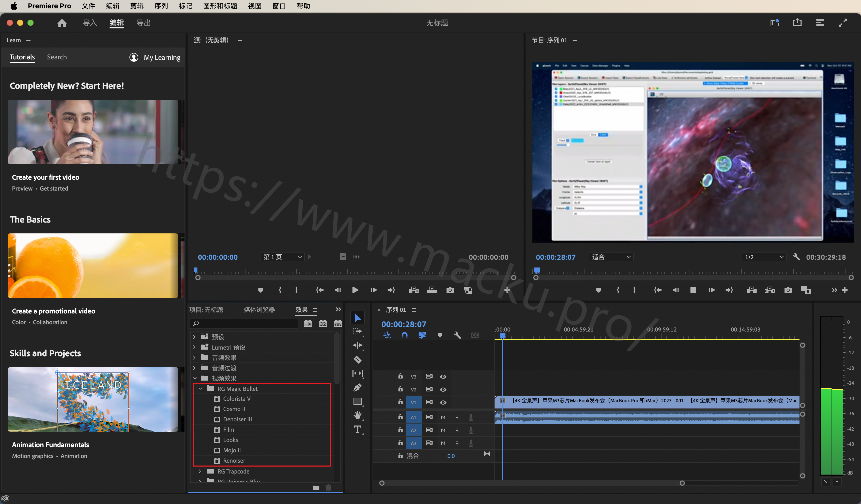The image size is (861, 504).
Task: Open Quick Export share icon
Action: [797, 22]
